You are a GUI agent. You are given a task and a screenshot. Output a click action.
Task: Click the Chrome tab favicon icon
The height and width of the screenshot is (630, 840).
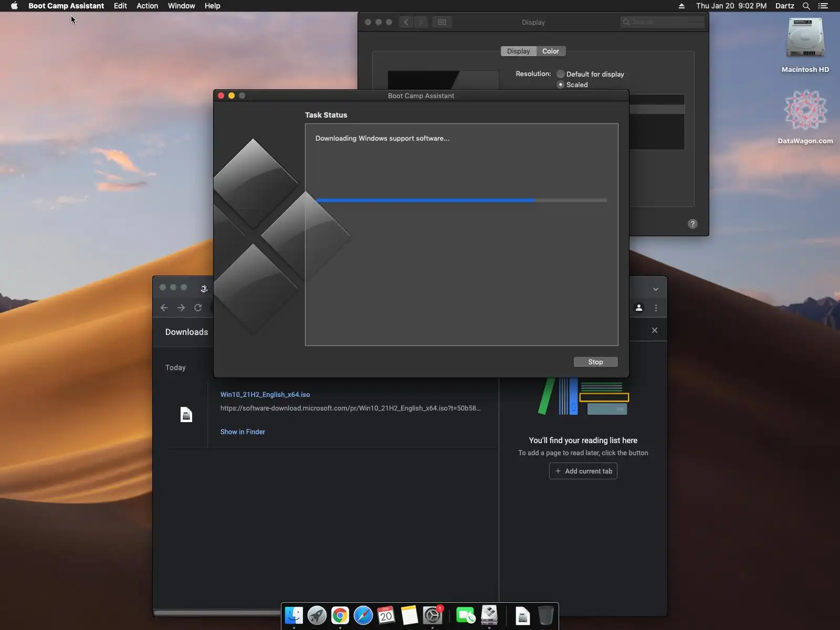pyautogui.click(x=204, y=289)
